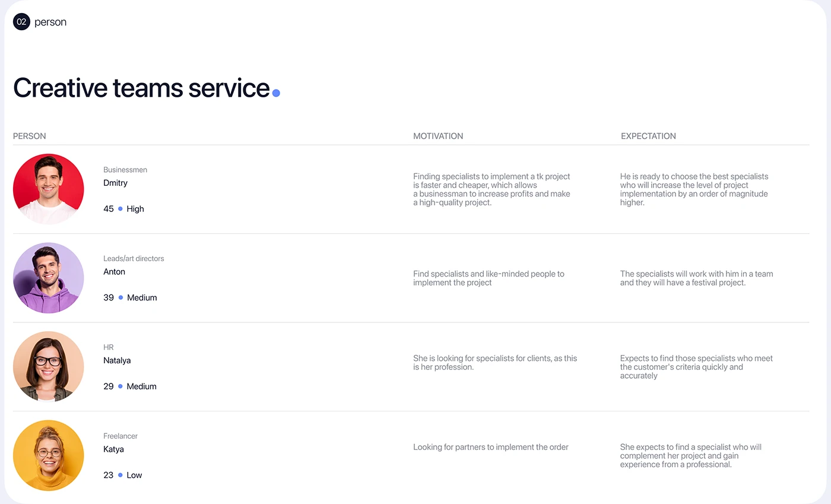The width and height of the screenshot is (831, 504).
Task: Click Anton's circular avatar photo
Action: (48, 278)
